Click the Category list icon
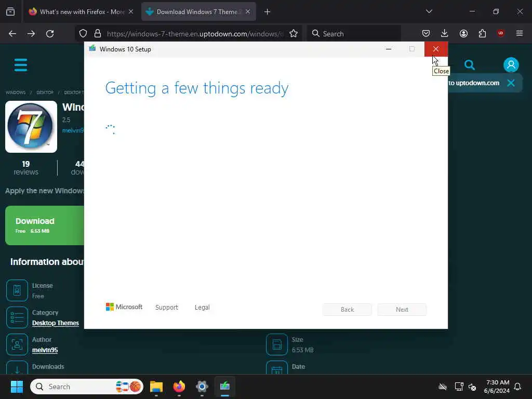532x399 pixels. tap(17, 317)
